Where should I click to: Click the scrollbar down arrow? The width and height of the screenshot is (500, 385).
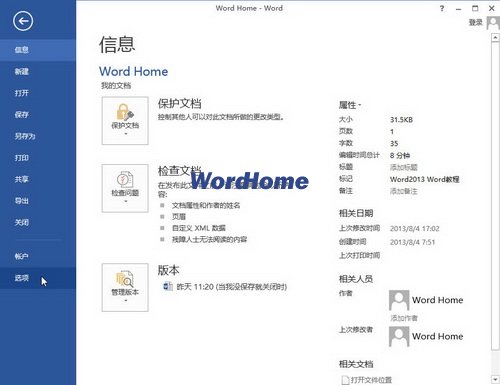tap(495, 379)
